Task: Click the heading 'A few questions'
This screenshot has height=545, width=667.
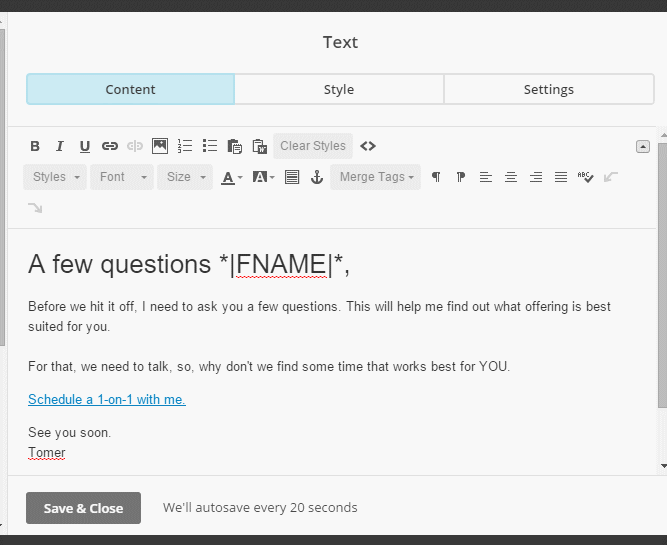Action: [x=119, y=264]
